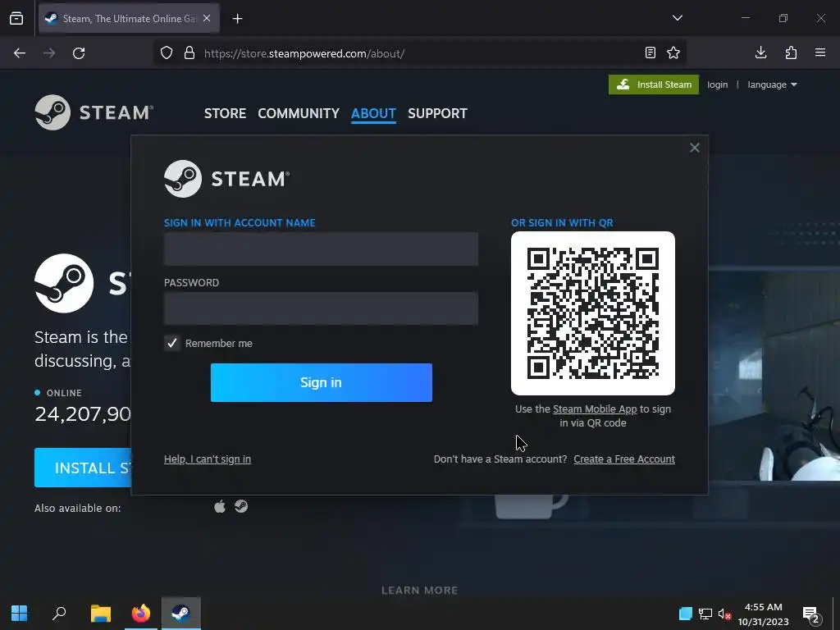Open the language dropdown

coord(772,84)
